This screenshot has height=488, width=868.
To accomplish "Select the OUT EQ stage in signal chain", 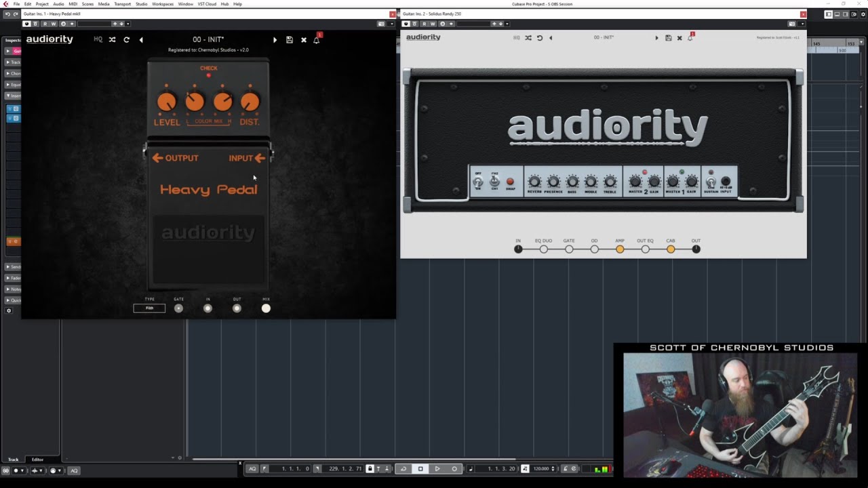I will coord(645,249).
